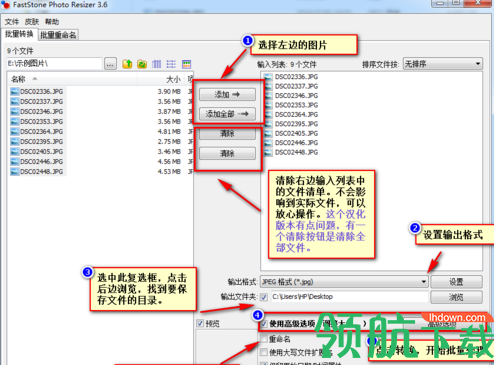The image size is (494, 365).
Task: Switch to thumbnails view icon
Action: click(x=186, y=64)
